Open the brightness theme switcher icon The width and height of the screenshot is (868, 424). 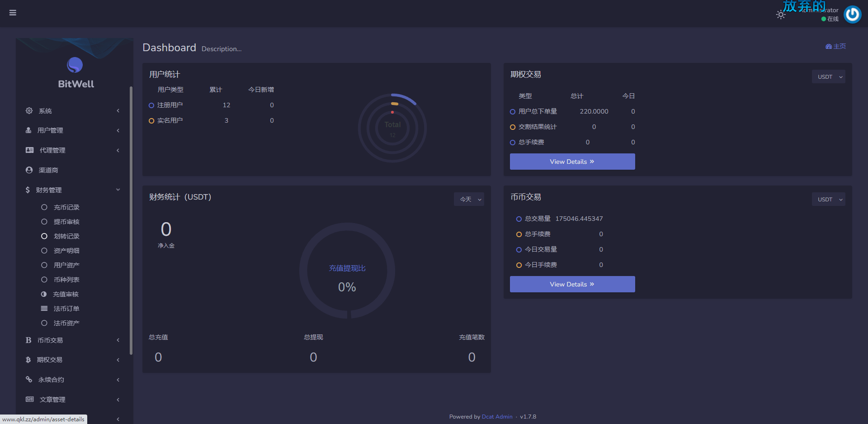pyautogui.click(x=781, y=14)
